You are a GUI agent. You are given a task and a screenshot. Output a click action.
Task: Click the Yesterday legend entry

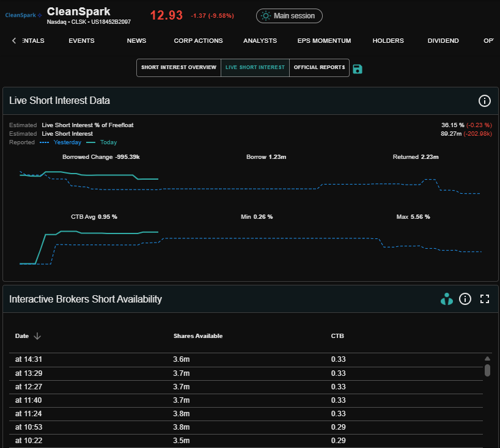(x=61, y=142)
